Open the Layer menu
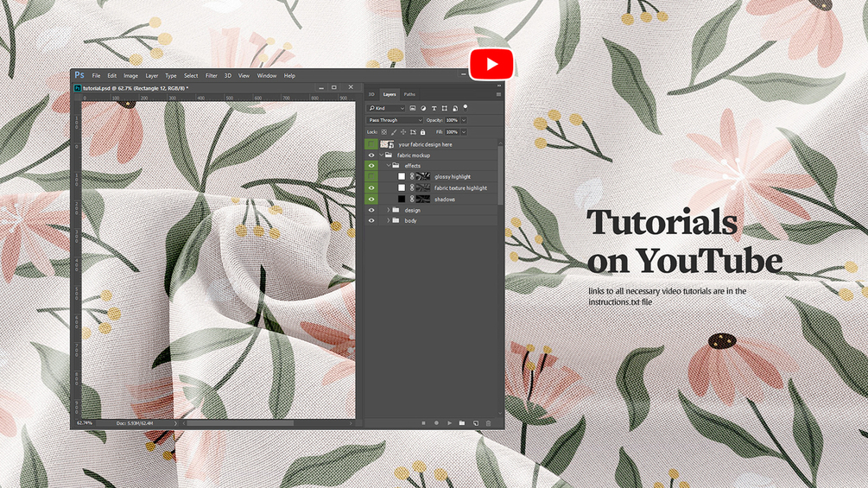 (x=152, y=76)
